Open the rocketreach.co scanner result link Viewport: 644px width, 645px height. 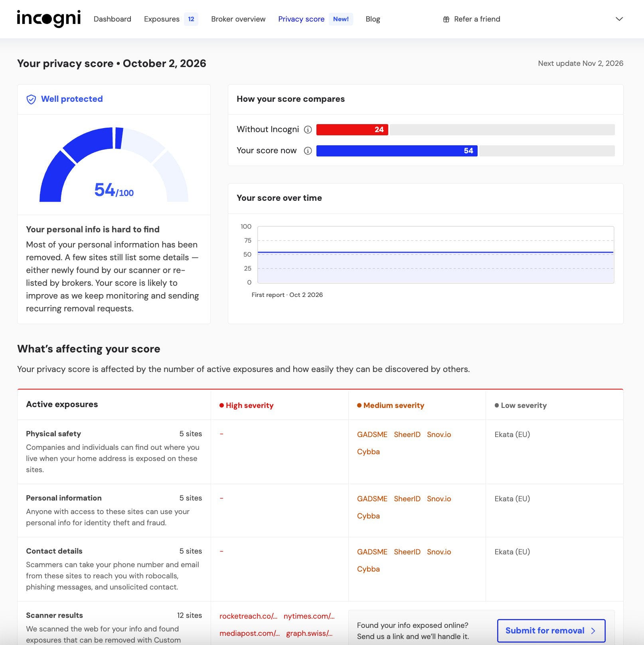(x=248, y=616)
